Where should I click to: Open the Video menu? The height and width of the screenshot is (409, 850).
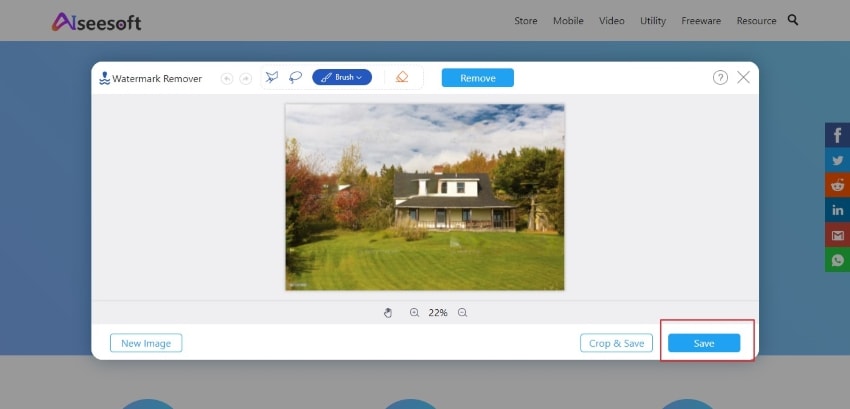611,21
